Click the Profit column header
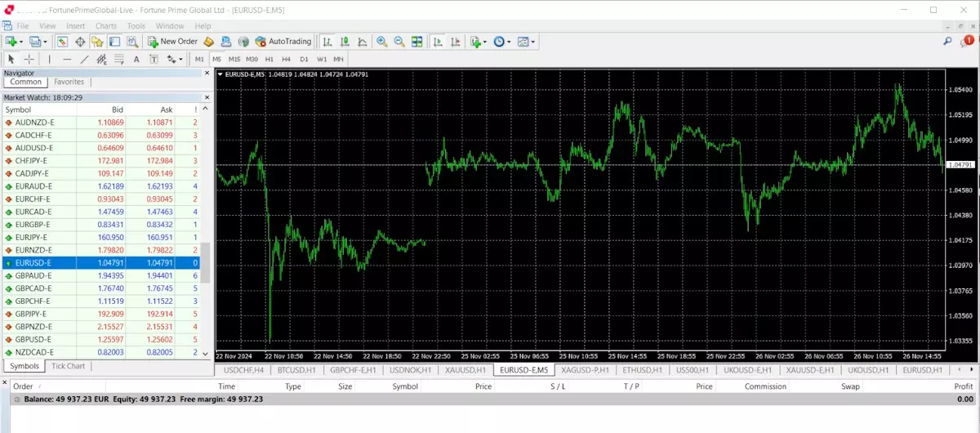Viewport: 980px width, 433px height. point(963,386)
